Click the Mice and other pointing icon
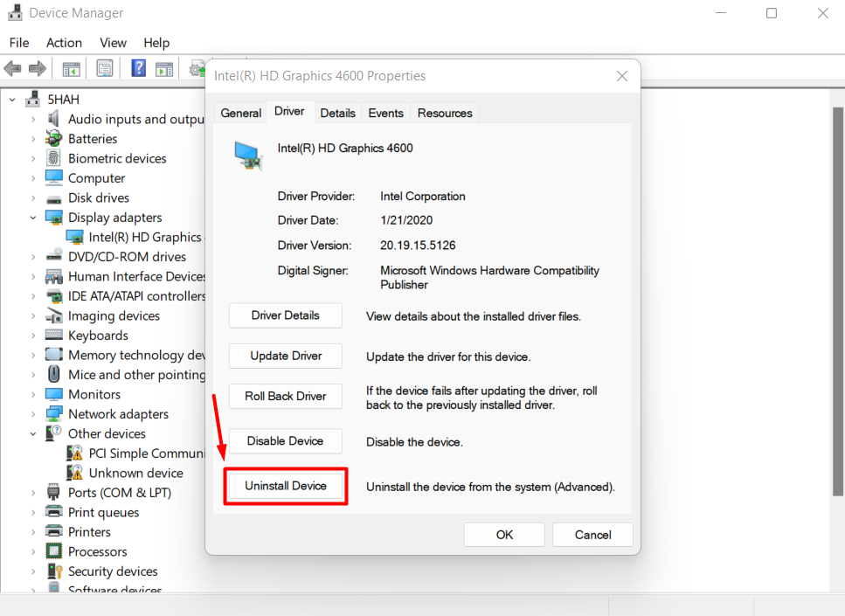Image resolution: width=845 pixels, height=616 pixels. point(54,374)
